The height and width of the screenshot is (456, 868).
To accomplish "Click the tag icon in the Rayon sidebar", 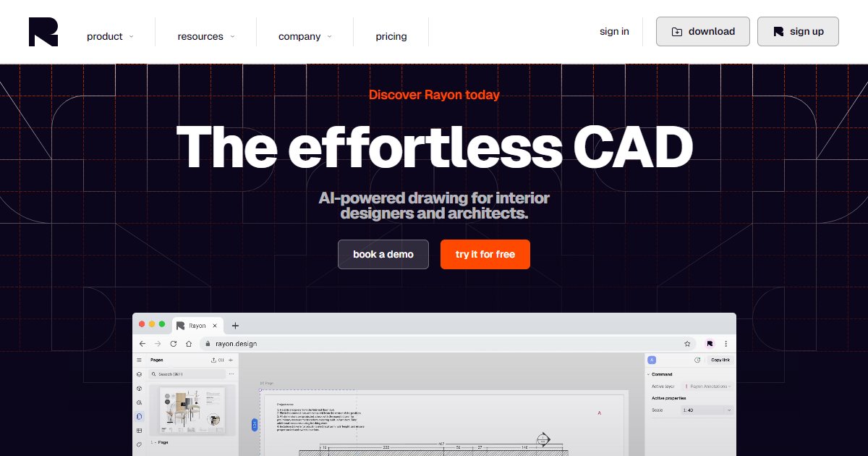I will pyautogui.click(x=139, y=444).
